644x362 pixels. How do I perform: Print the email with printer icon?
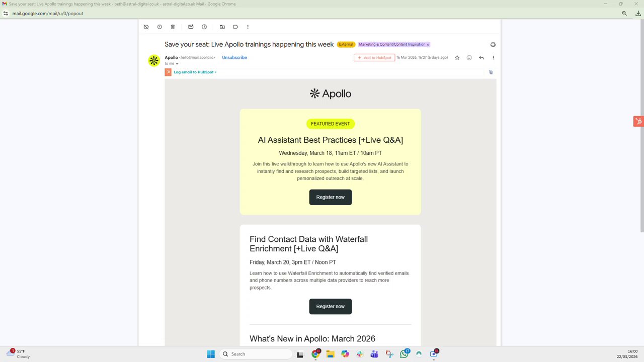tap(493, 45)
